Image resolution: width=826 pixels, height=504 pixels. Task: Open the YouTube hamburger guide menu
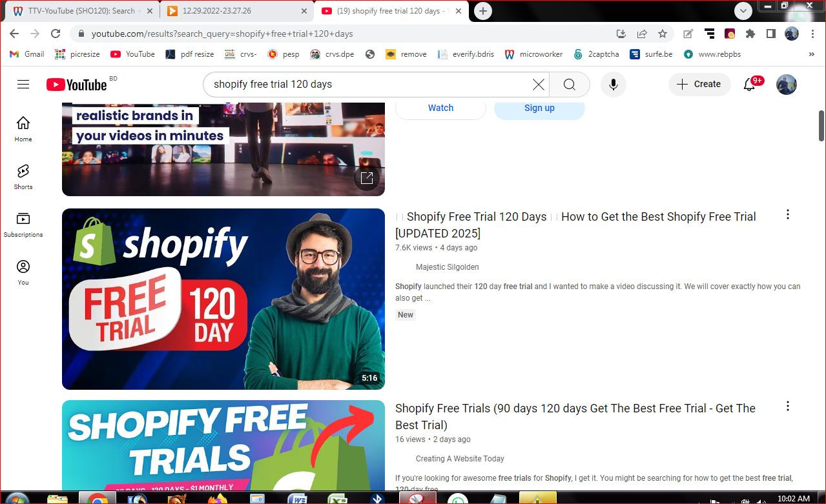tap(23, 85)
